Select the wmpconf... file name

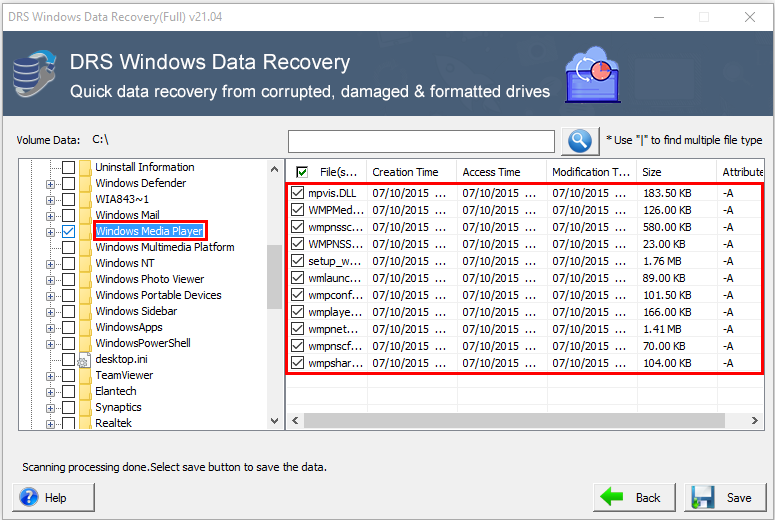click(336, 295)
